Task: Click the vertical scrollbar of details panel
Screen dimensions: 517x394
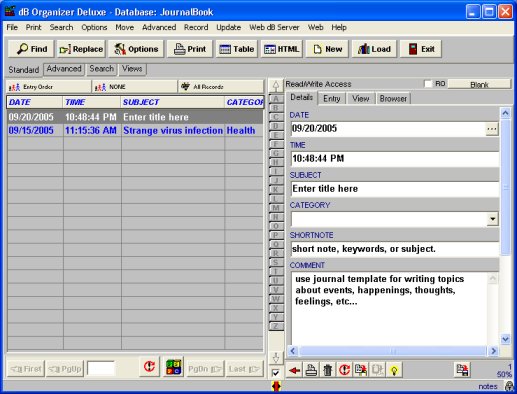Action: click(505, 187)
